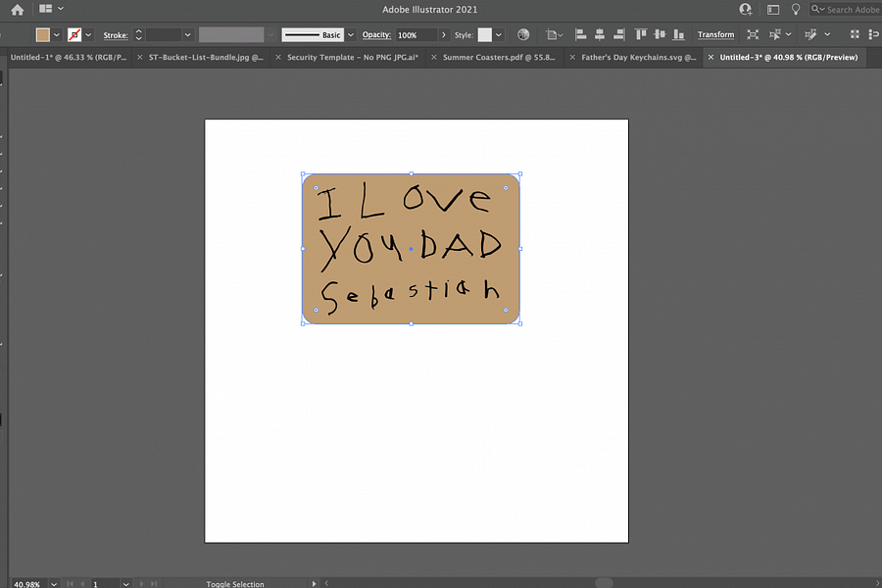The height and width of the screenshot is (588, 882).
Task: Open the Transform panel via Transform link
Action: pyautogui.click(x=715, y=34)
